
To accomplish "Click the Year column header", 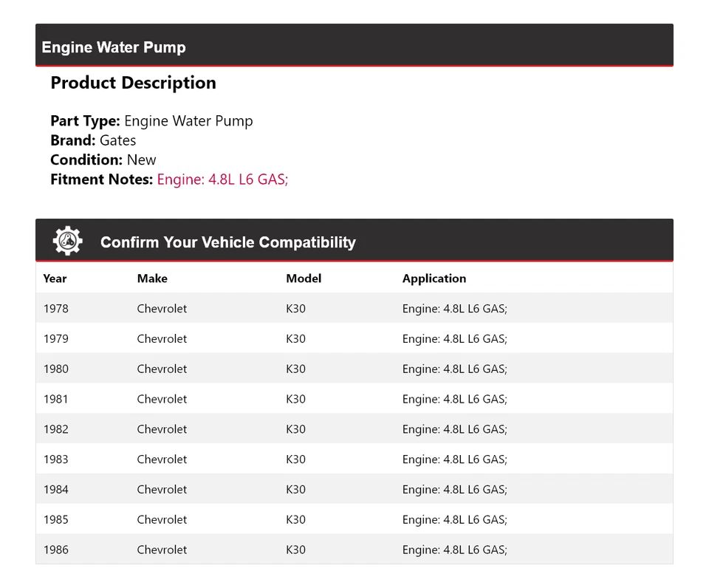I will pyautogui.click(x=55, y=278).
